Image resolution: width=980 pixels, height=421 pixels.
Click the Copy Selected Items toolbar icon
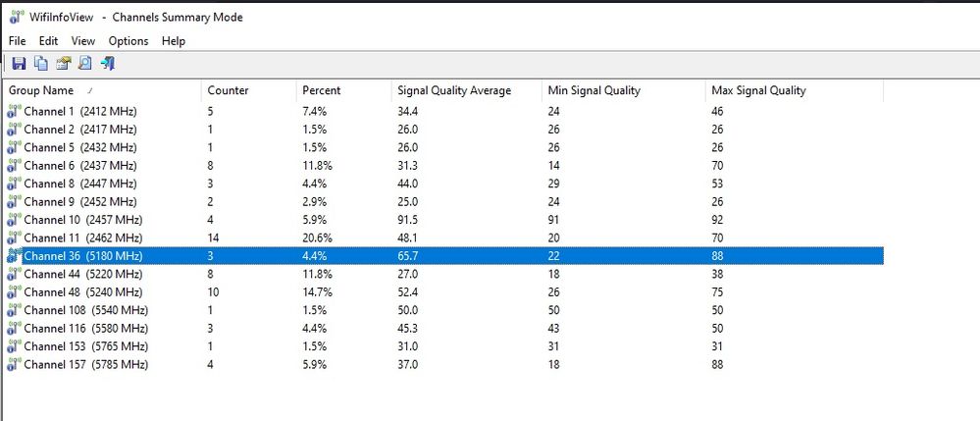click(41, 64)
